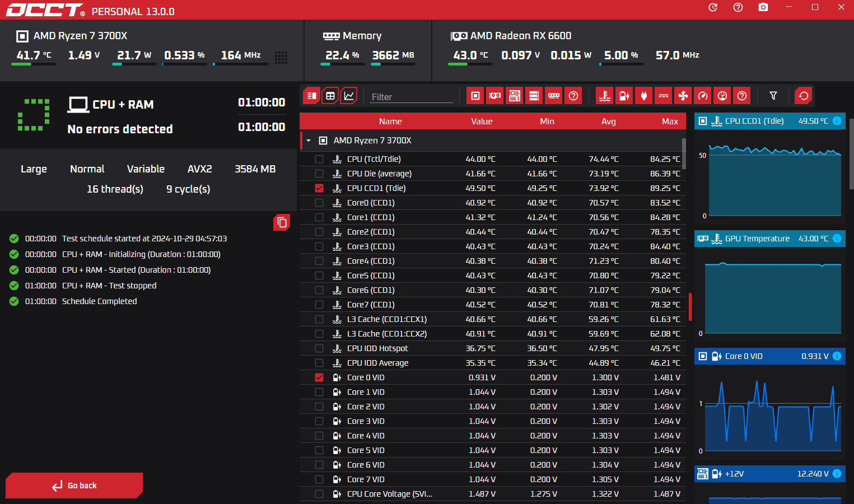This screenshot has height=504, width=854.
Task: Toggle the power plug sensor filter
Action: pos(644,96)
